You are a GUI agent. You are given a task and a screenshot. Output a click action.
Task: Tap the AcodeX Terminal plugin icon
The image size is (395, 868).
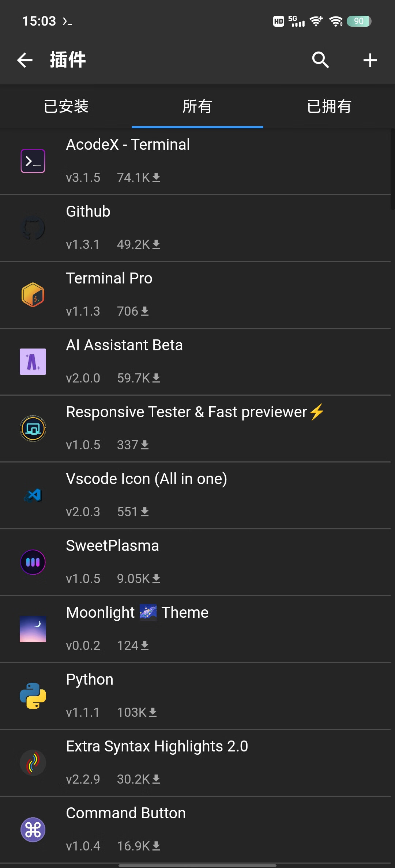(x=33, y=161)
